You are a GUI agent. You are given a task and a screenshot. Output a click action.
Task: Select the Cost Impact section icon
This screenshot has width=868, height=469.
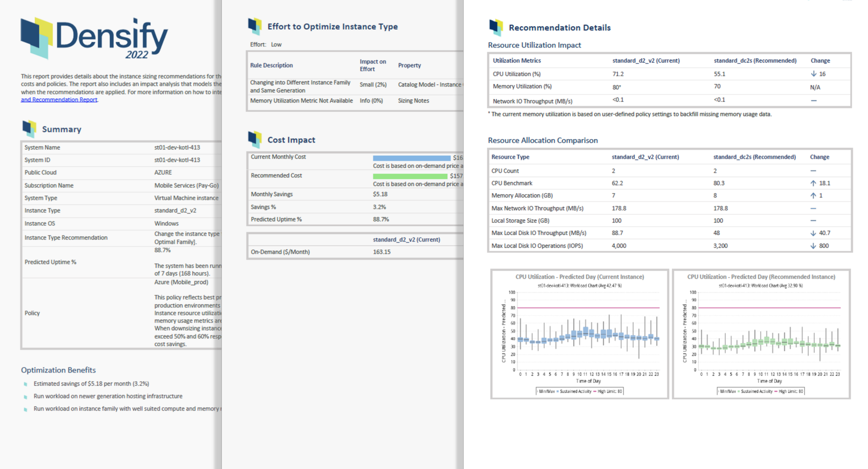pyautogui.click(x=256, y=138)
